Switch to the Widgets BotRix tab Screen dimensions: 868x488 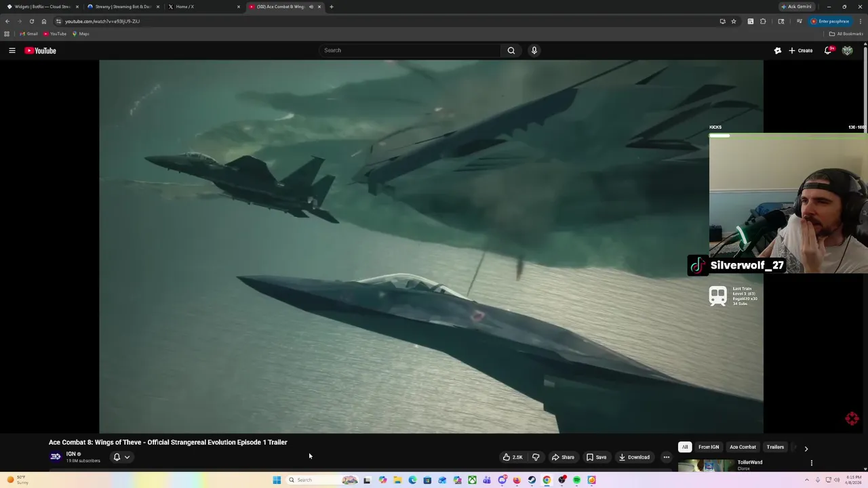[x=42, y=7]
